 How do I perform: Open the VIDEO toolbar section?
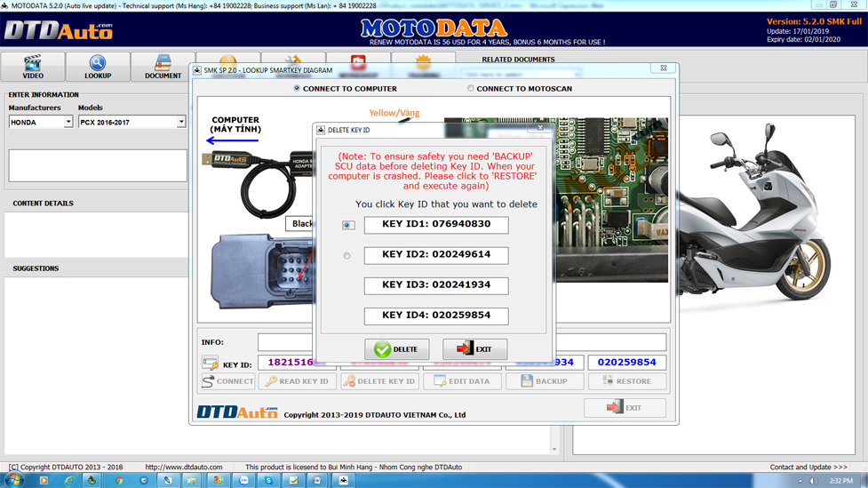click(33, 67)
